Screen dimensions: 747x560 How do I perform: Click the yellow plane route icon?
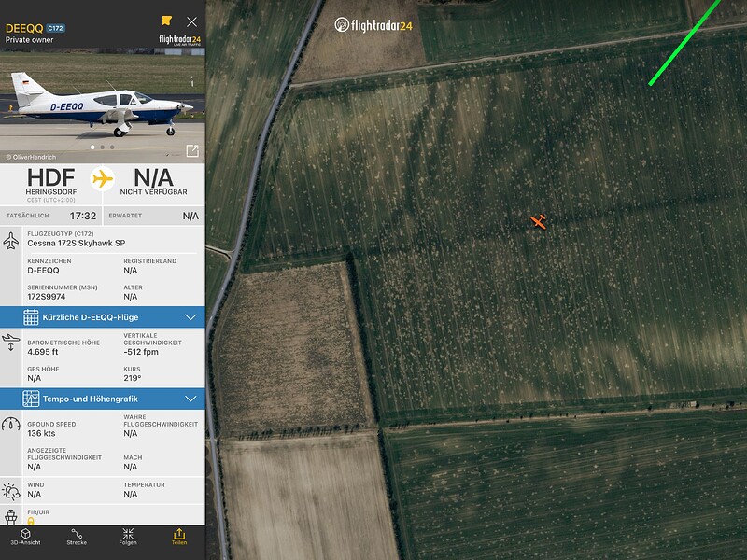(x=103, y=179)
